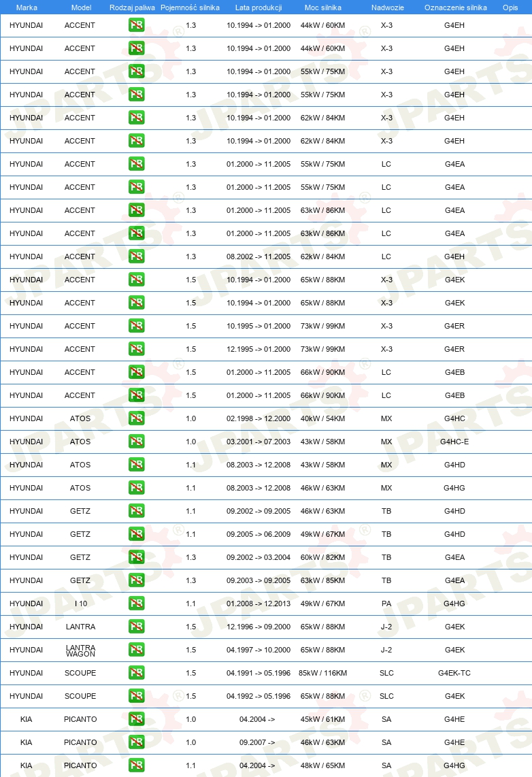The image size is (532, 777).
Task: Select the 03.2001 -> 07.2003 production years cell
Action: [259, 442]
